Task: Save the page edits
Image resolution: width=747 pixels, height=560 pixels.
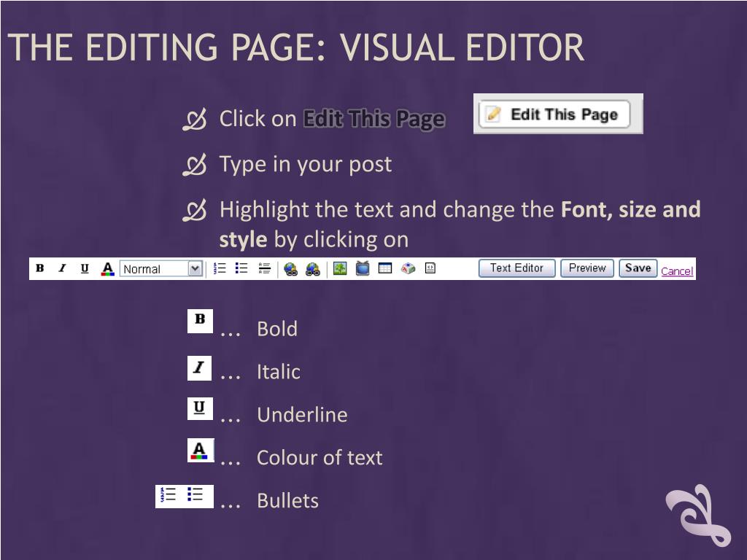Action: [x=638, y=268]
